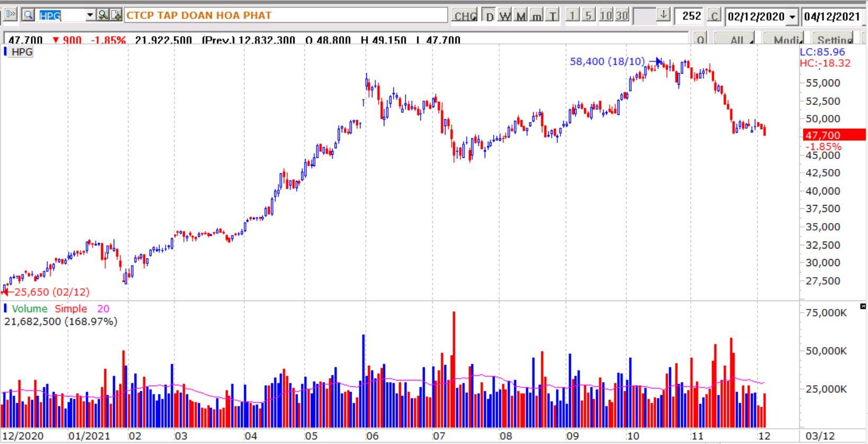Click the H 49,150 high price in info bar
The image size is (868, 444).
click(383, 40)
